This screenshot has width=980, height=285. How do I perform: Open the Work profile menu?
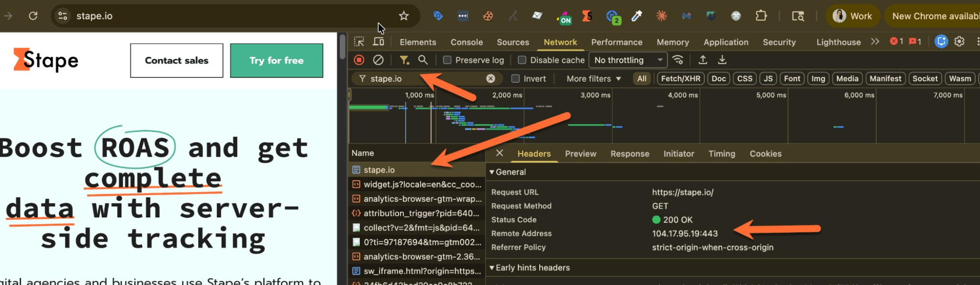point(853,16)
